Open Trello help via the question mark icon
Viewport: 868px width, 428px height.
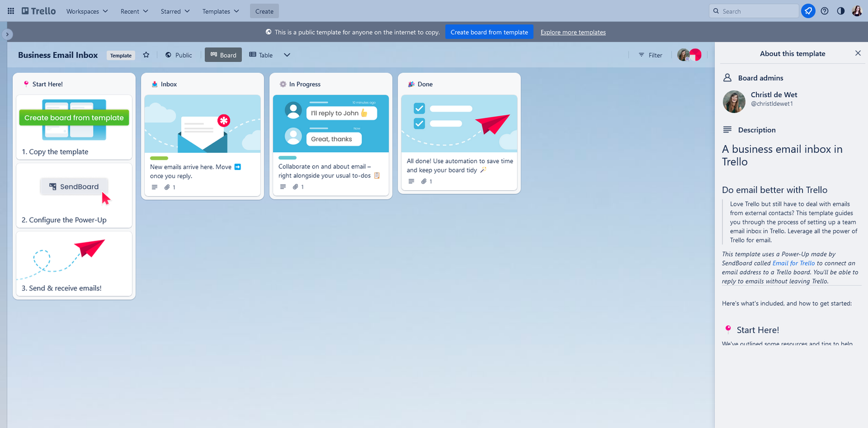coord(824,10)
